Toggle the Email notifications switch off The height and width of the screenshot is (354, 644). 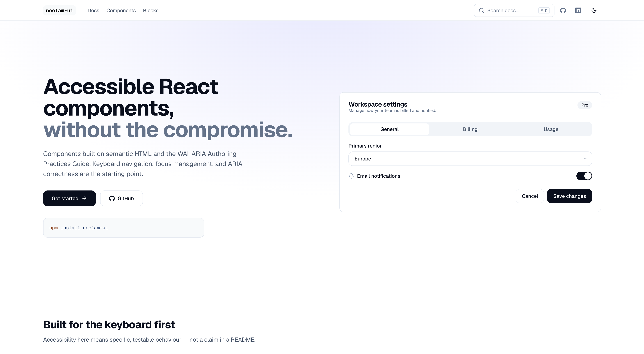[584, 176]
